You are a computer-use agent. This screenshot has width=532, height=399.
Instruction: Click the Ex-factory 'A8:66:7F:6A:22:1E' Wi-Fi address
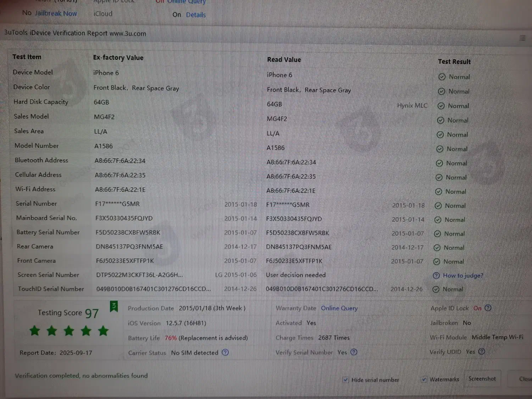coord(120,189)
